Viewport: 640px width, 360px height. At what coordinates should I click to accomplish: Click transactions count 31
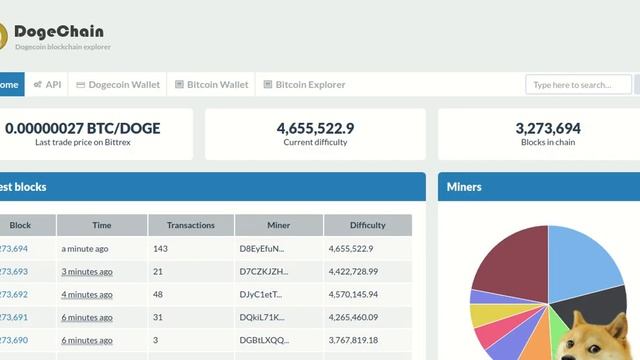pyautogui.click(x=158, y=317)
